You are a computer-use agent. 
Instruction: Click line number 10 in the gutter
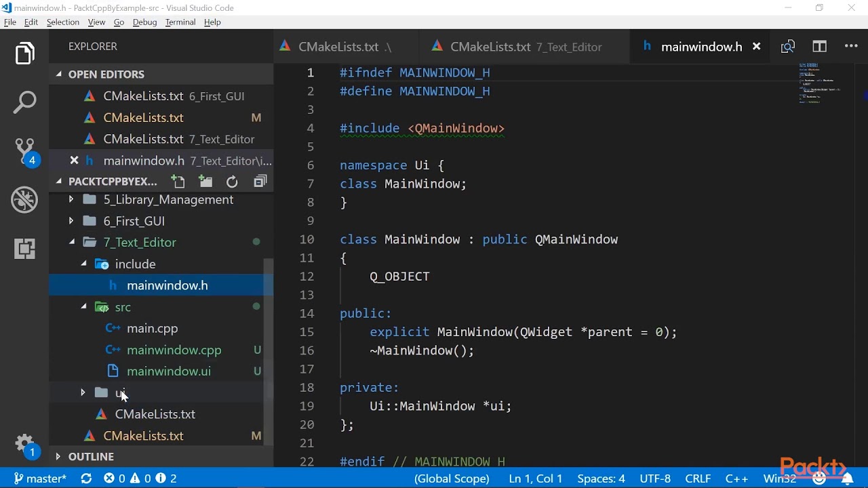[x=307, y=239]
